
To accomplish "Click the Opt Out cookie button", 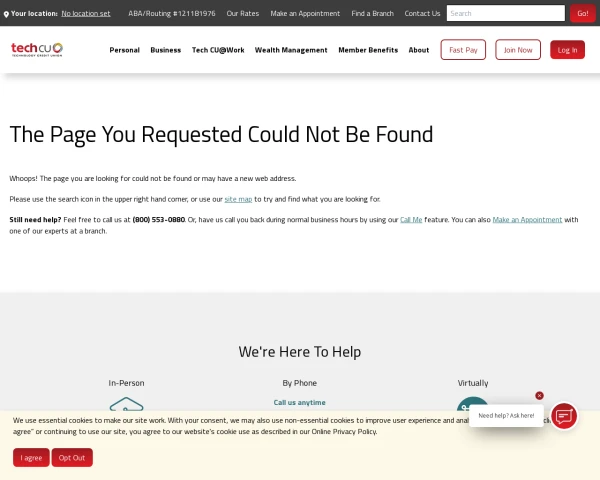I will coord(72,457).
